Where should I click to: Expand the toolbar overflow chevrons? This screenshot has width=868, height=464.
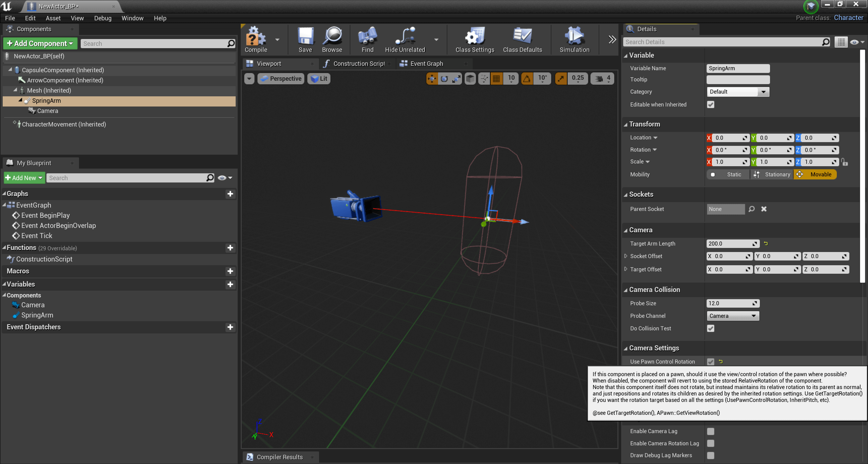612,40
